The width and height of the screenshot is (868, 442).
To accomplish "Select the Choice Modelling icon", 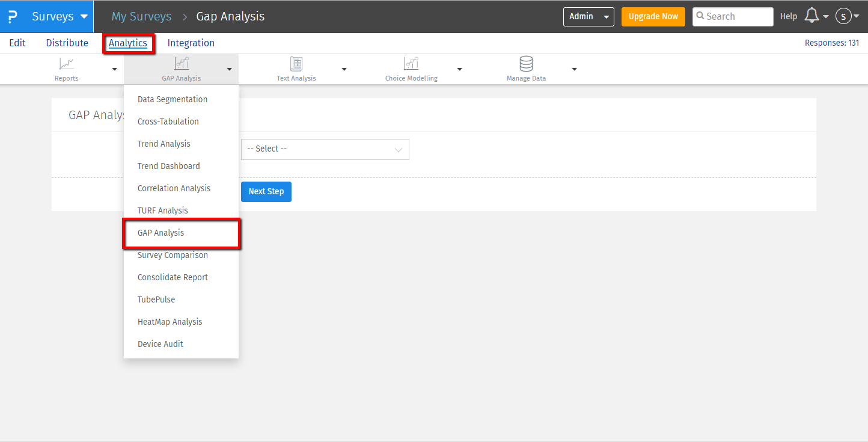I will click(411, 64).
